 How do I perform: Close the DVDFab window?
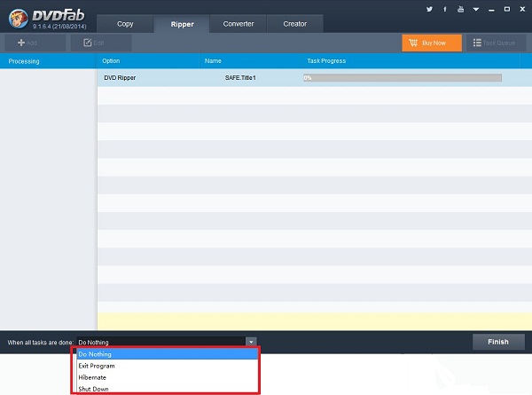pyautogui.click(x=522, y=9)
